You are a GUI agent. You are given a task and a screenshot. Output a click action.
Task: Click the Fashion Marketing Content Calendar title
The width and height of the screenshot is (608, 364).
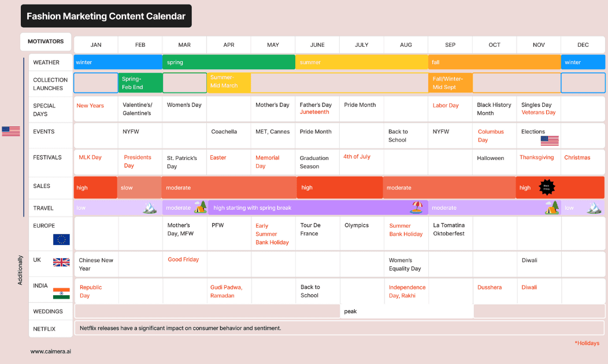tap(106, 16)
